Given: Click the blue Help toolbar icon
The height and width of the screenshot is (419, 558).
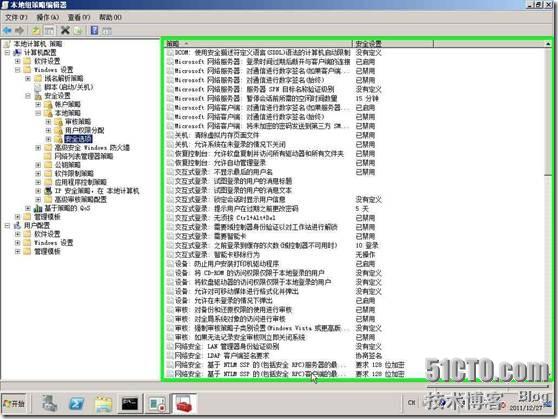Looking at the screenshot, I should coord(94,30).
